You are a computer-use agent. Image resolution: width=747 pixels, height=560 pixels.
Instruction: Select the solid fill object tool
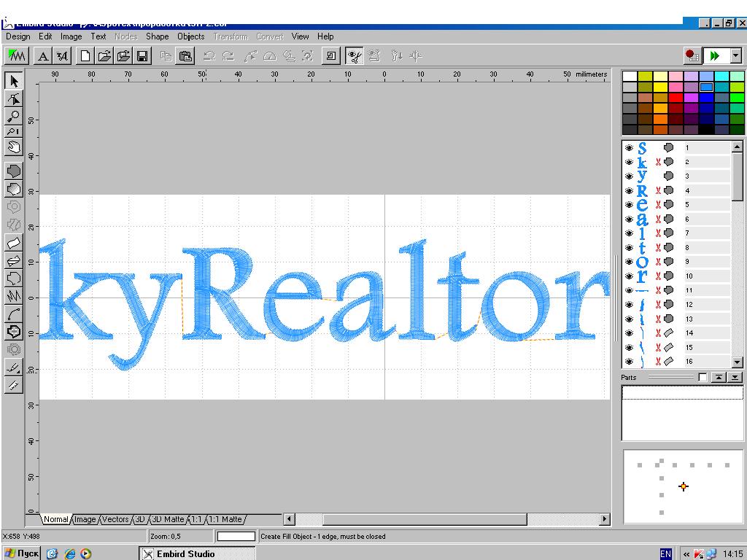14,171
